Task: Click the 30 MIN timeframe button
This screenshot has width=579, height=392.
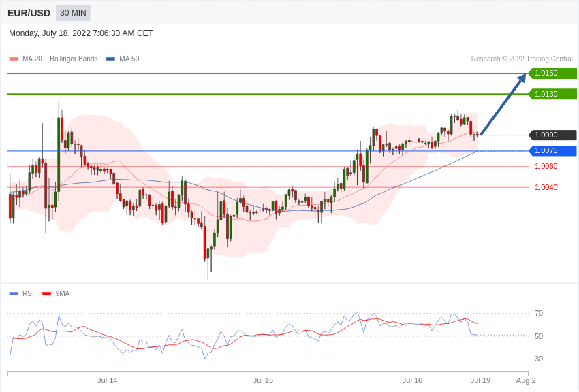Action: [x=73, y=13]
